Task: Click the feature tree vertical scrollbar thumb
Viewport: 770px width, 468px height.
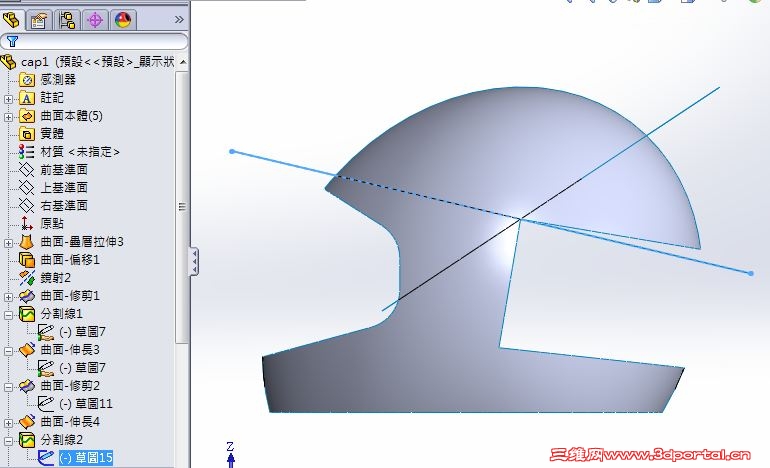Action: [x=182, y=207]
